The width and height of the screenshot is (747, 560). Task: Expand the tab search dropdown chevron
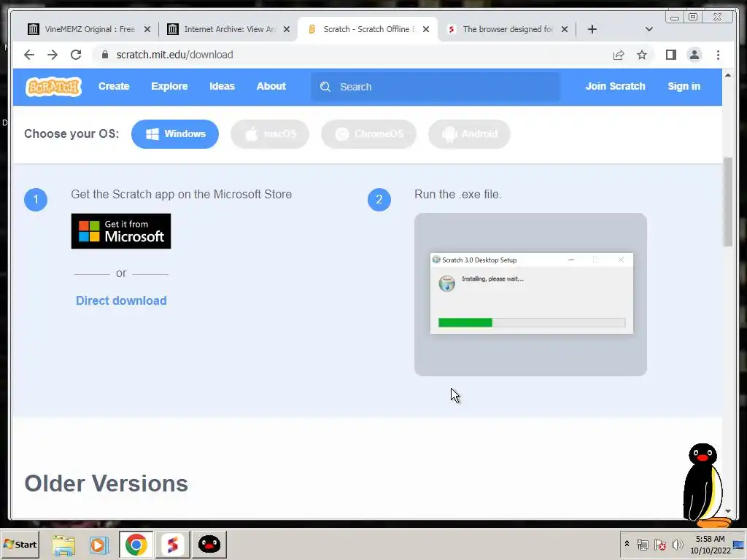click(x=649, y=29)
